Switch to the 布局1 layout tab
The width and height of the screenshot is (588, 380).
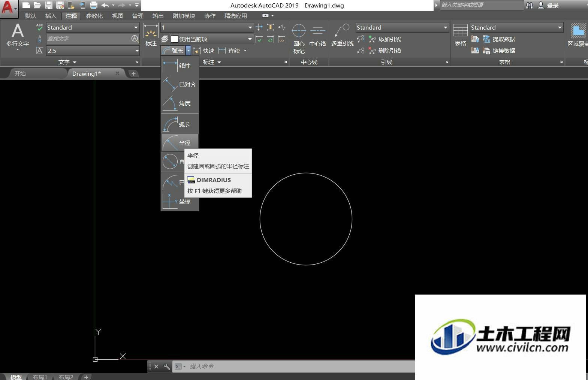pyautogui.click(x=40, y=377)
